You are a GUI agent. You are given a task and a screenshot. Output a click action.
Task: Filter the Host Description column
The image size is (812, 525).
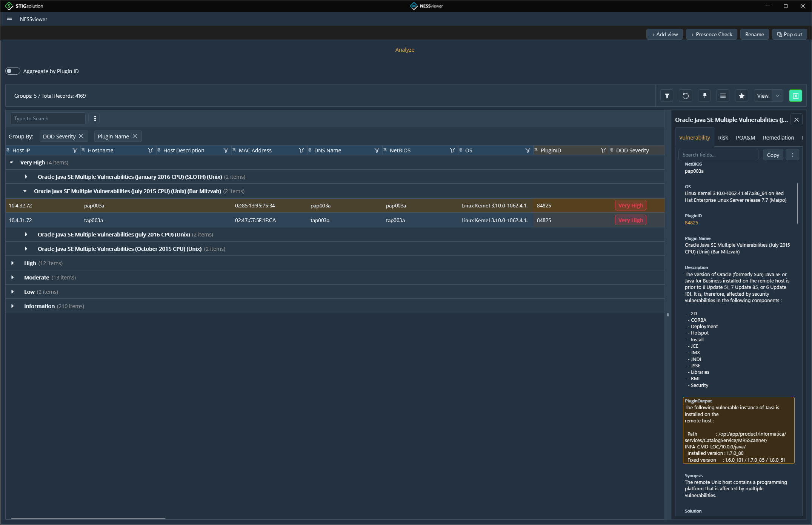[x=226, y=150]
